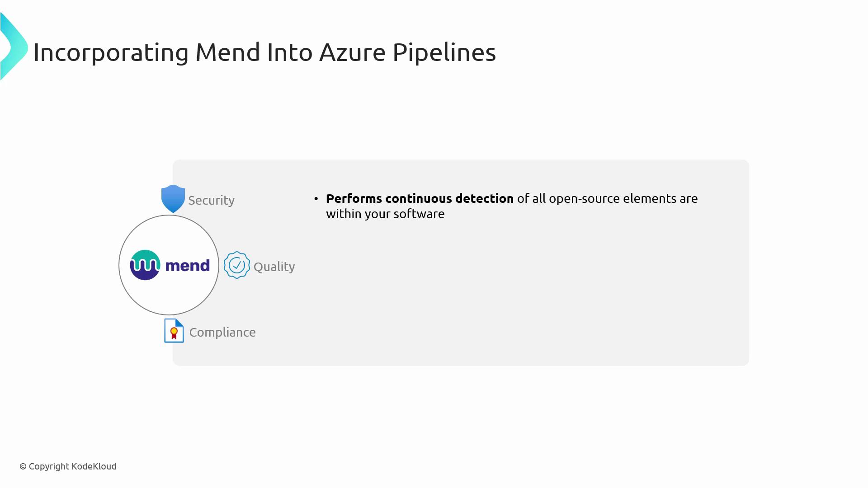Click the word "Incorporating" in the title
Viewport: 868px width, 488px height.
111,52
